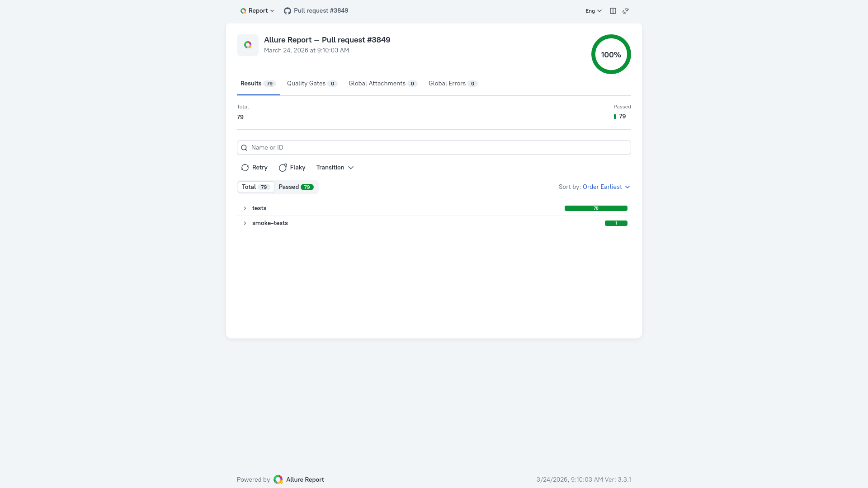Click the green 78 passed bar
The height and width of the screenshot is (488, 868).
(x=596, y=208)
